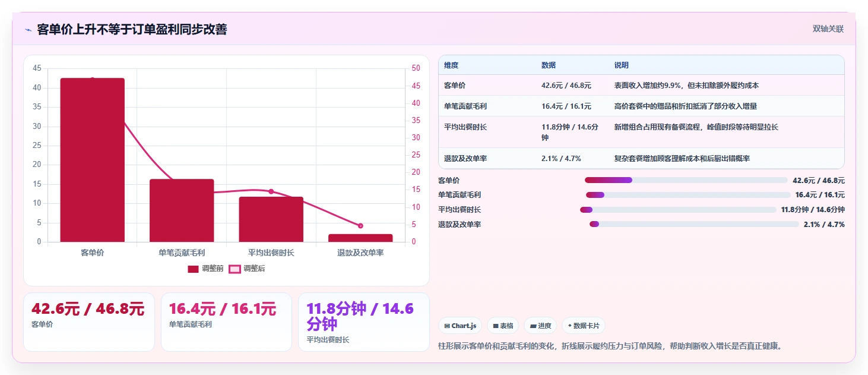Viewport: 868px width, 375px height.
Task: Click the 调整前 red legend swatch
Action: 193,269
